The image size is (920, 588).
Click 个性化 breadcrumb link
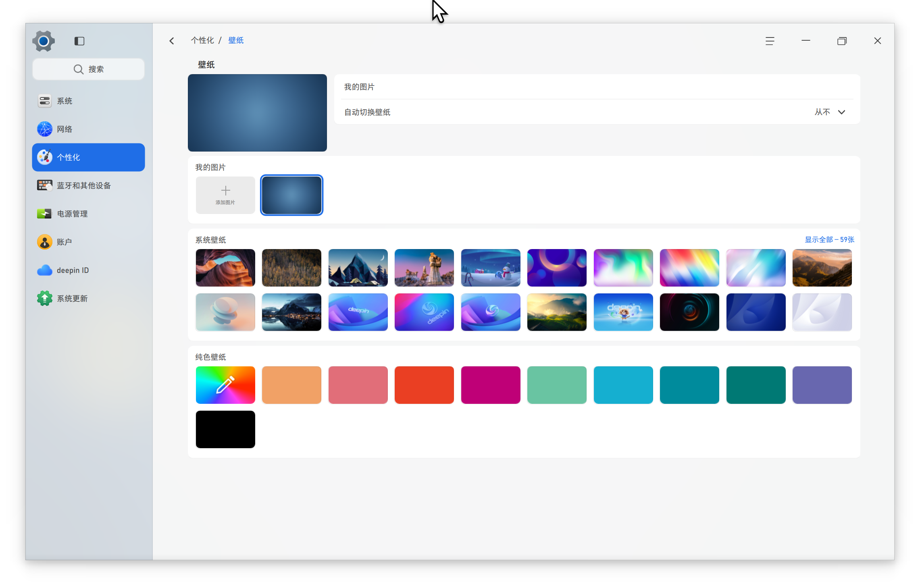(x=202, y=40)
